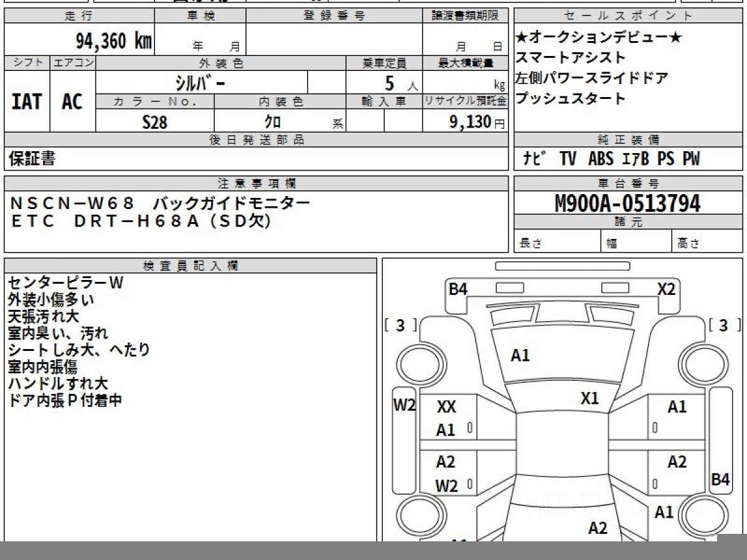
Task: Select the 車台番号 header
Action: 629,184
